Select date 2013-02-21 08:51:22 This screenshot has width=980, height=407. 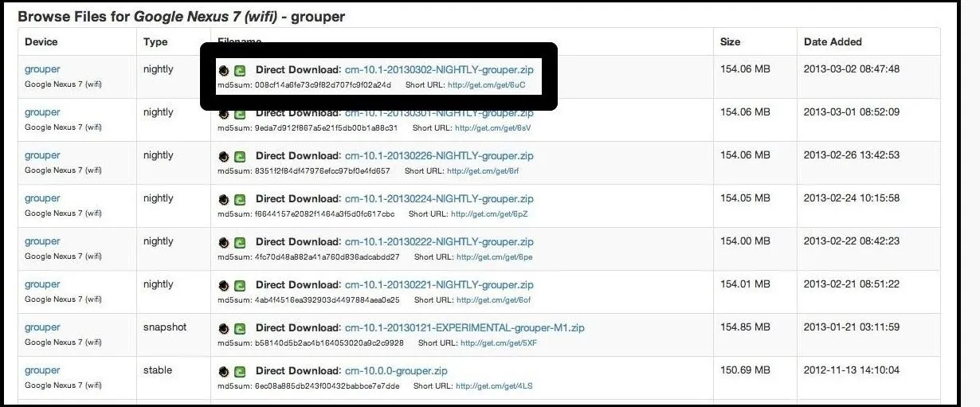click(852, 284)
